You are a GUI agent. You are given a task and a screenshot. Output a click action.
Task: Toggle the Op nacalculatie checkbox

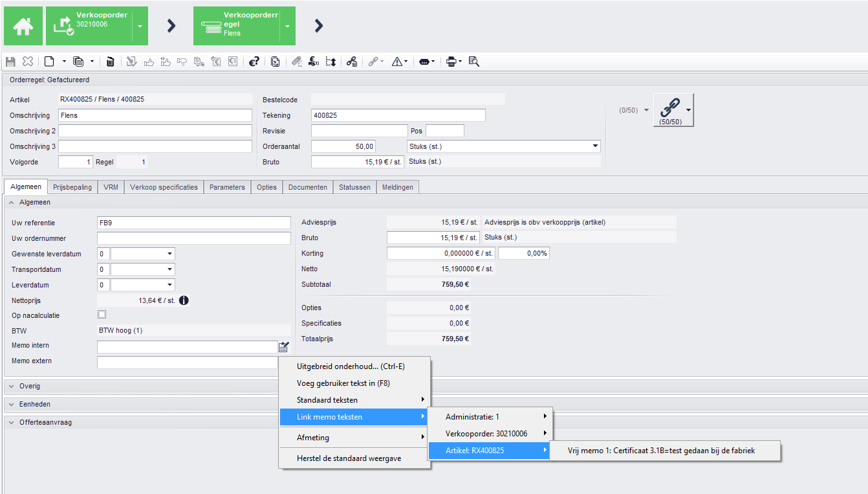pos(102,315)
